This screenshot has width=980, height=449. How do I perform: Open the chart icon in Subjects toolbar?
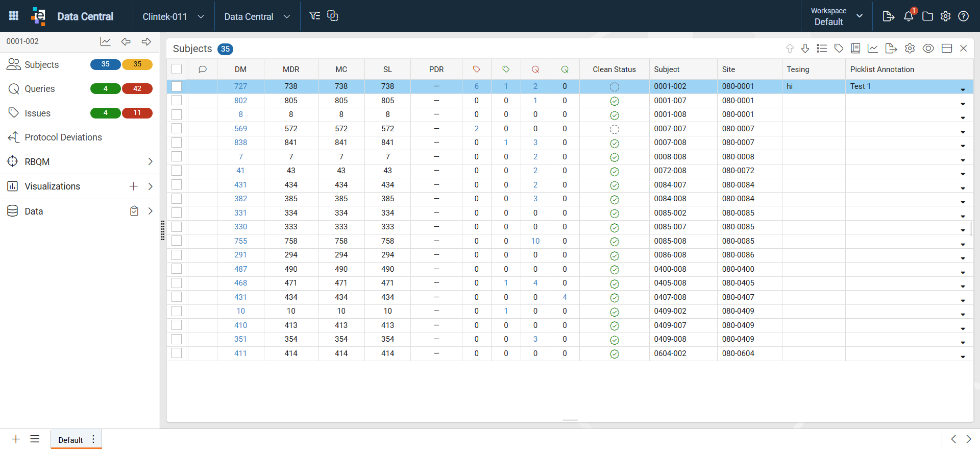point(873,48)
